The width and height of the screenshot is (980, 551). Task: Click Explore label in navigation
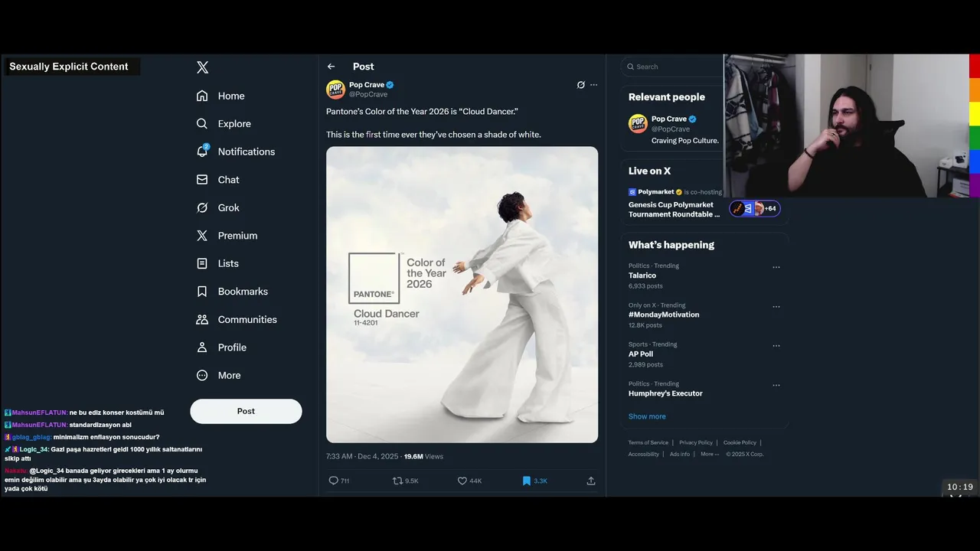tap(234, 123)
